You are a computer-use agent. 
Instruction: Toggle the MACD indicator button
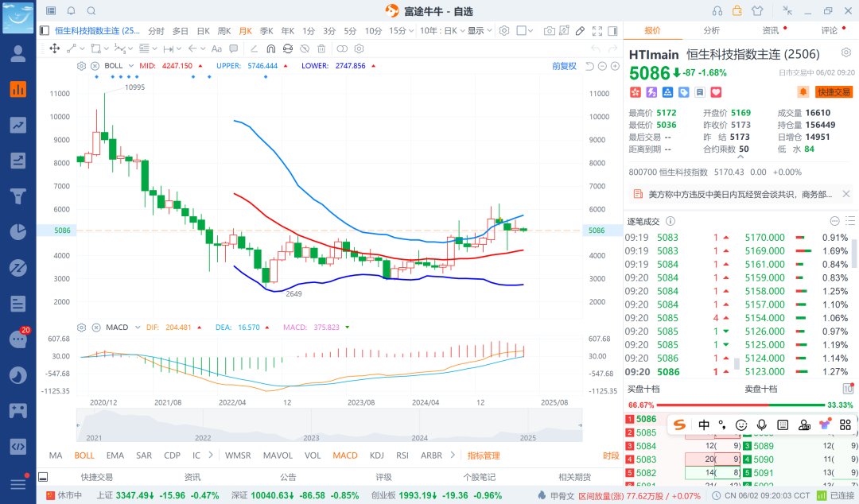tap(345, 456)
